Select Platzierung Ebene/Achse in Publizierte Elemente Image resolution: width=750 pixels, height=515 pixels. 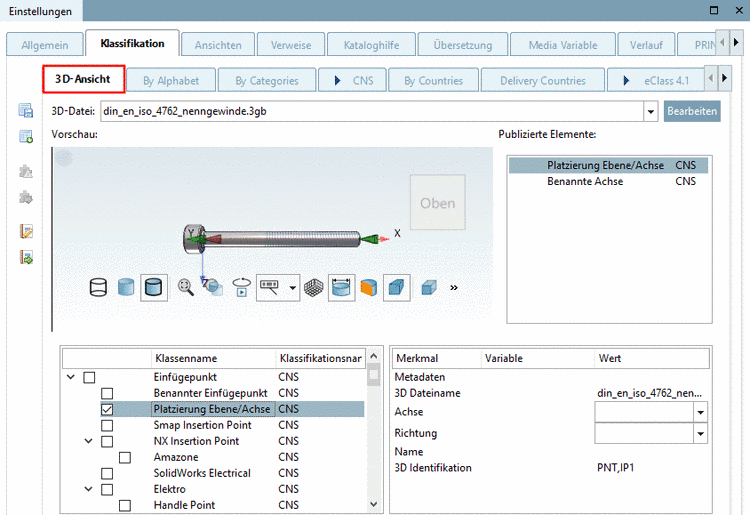pos(608,165)
